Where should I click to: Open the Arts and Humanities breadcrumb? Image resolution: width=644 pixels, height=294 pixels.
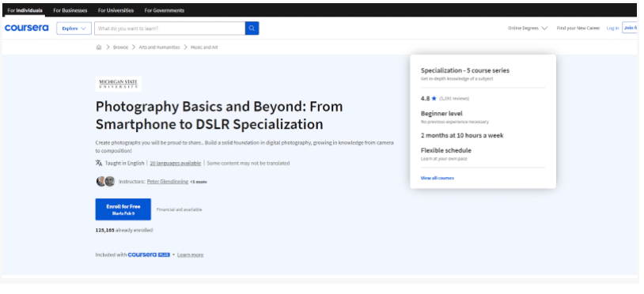(x=159, y=47)
